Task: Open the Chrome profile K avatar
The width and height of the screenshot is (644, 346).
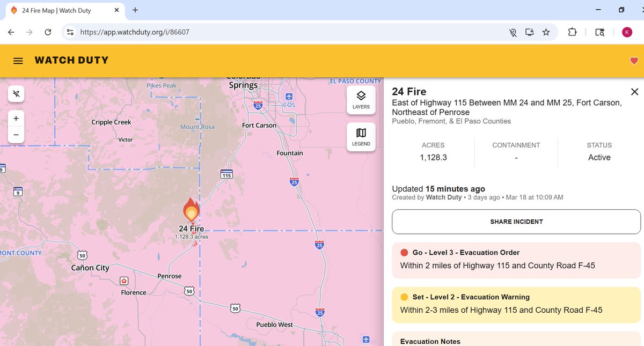Action: pos(627,32)
